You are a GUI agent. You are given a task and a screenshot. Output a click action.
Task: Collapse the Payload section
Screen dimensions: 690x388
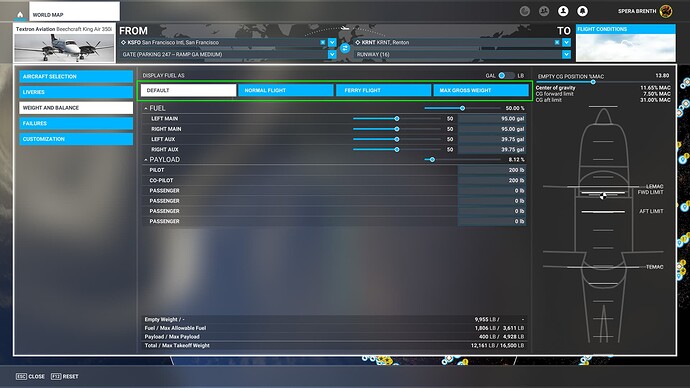146,160
